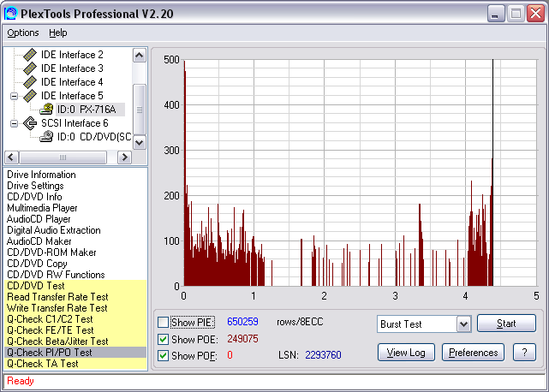
Task: Click the tree scroll up arrow
Action: tap(140, 56)
